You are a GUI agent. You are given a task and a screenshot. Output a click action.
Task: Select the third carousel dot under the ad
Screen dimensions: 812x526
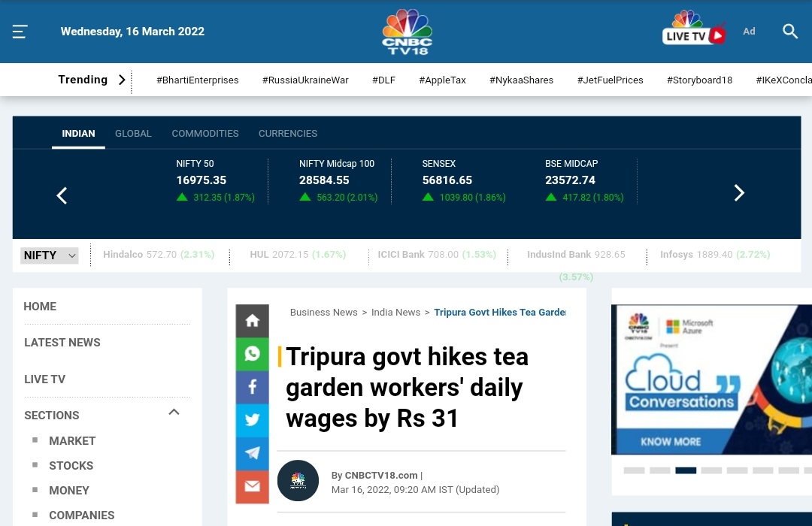tap(685, 470)
